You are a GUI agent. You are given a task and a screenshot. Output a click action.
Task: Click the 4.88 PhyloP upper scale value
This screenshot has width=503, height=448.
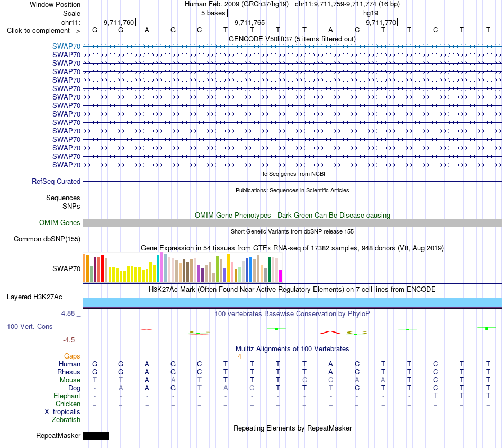[68, 313]
